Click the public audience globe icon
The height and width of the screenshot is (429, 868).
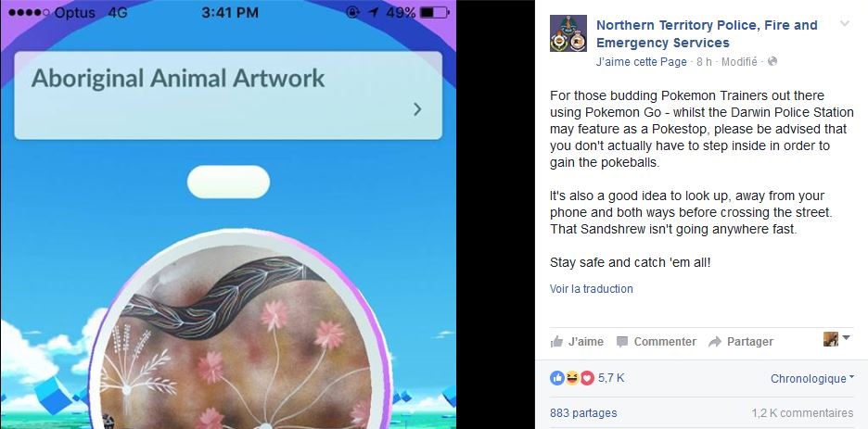point(772,61)
